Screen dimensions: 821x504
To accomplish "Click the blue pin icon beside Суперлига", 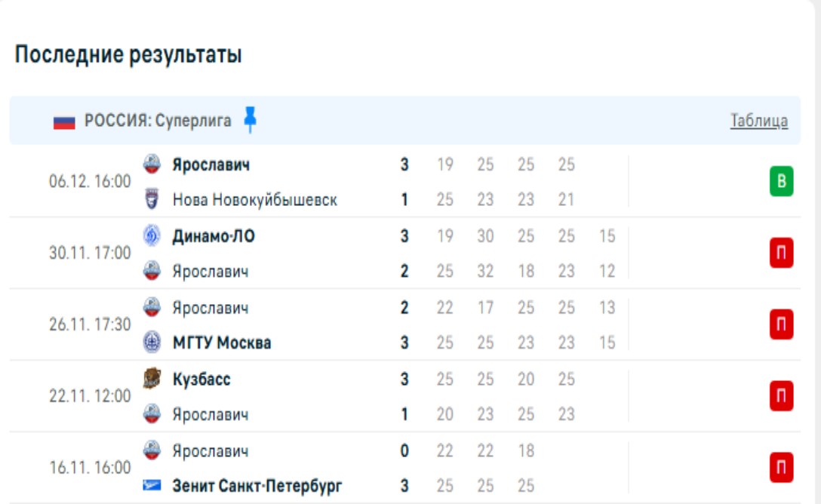I will coord(251,120).
